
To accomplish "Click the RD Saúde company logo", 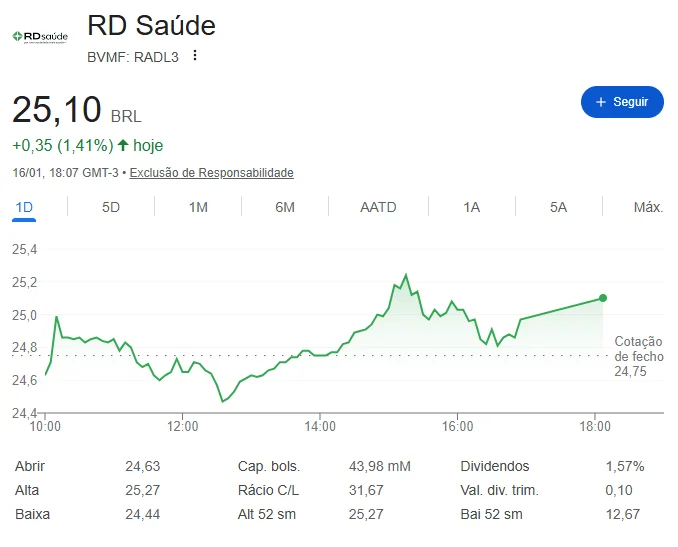I will (x=40, y=37).
